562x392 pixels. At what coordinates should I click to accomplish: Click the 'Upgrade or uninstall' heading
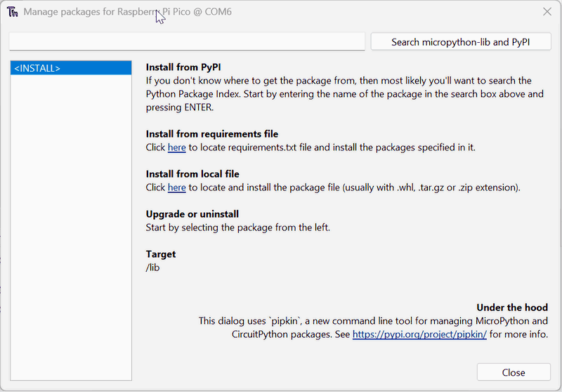[192, 214]
